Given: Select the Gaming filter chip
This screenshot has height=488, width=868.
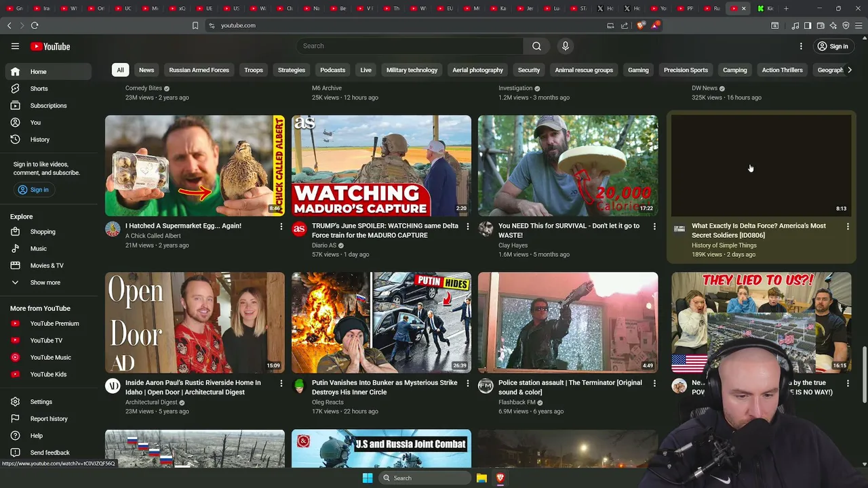Looking at the screenshot, I should pyautogui.click(x=638, y=70).
